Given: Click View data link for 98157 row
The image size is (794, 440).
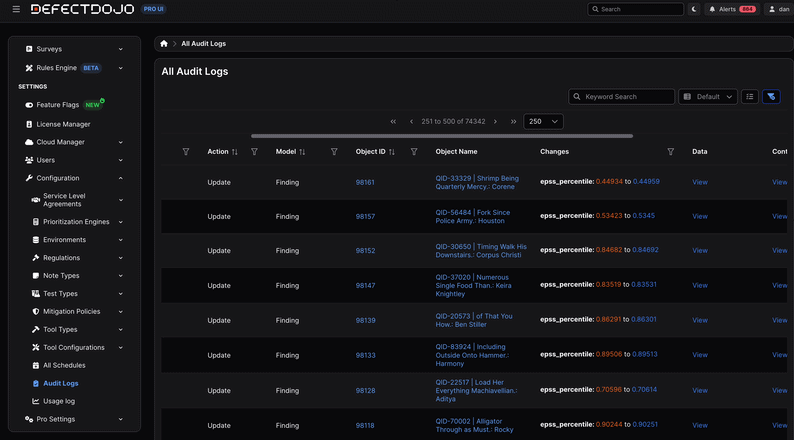Looking at the screenshot, I should (x=700, y=216).
